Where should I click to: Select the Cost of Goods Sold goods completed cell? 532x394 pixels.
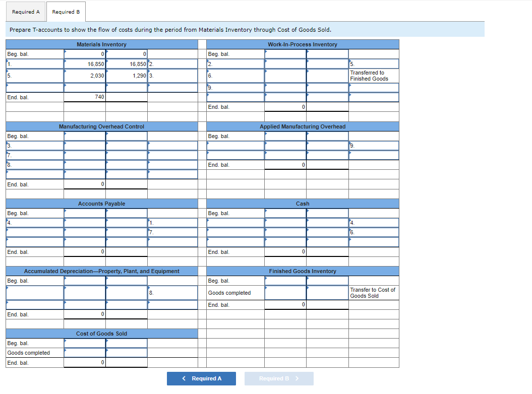click(84, 353)
